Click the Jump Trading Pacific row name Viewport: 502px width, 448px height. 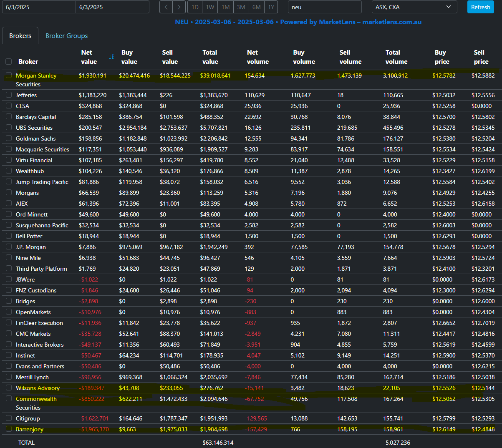[42, 182]
